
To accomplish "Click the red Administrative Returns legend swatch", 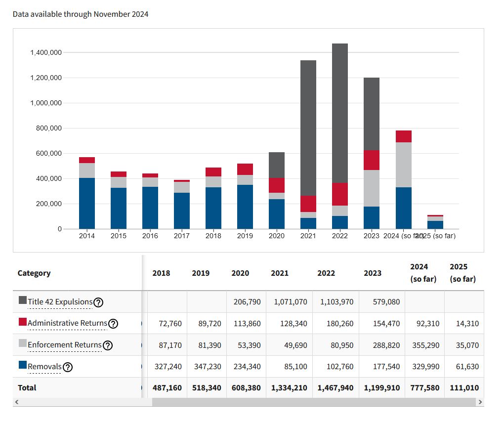I will click(23, 322).
